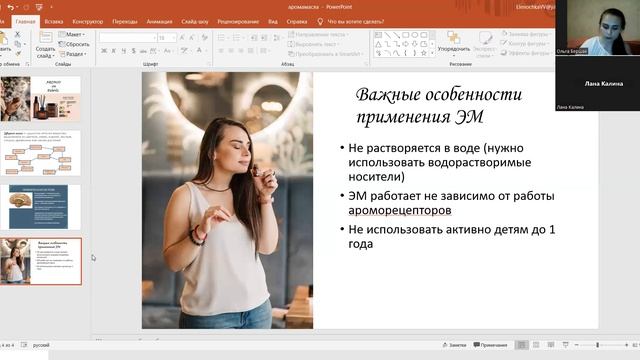Image resolution: width=640 pixels, height=360 pixels.
Task: Toggle strikethrough abc formatting
Action: pyautogui.click(x=143, y=51)
